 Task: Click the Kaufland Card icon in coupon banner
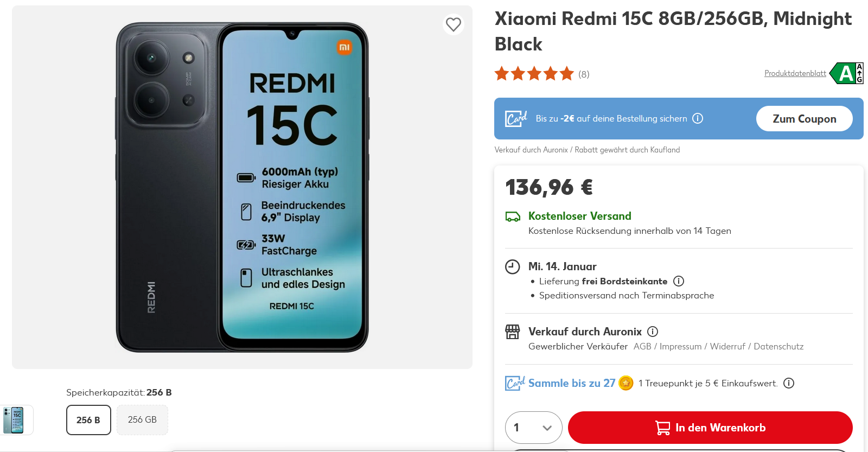click(x=516, y=118)
